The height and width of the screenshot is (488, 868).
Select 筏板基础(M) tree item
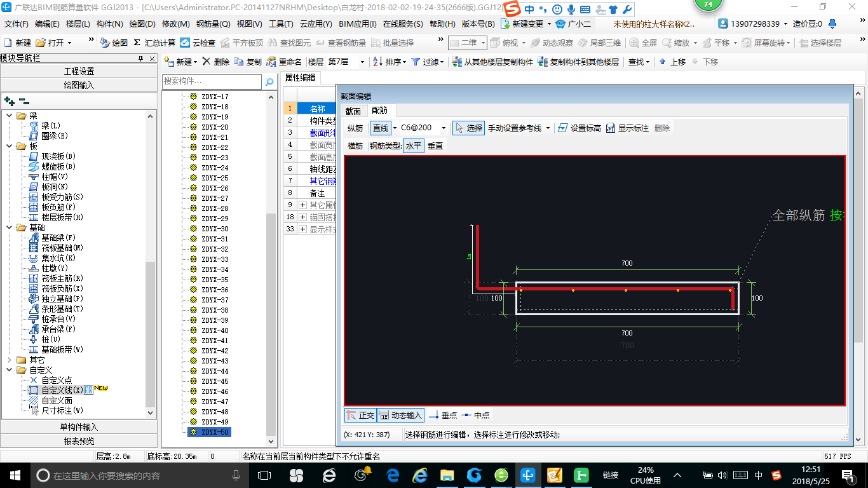62,248
